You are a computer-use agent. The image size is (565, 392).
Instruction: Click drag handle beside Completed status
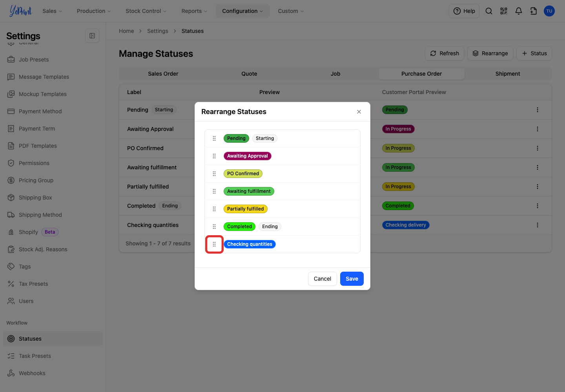(214, 227)
